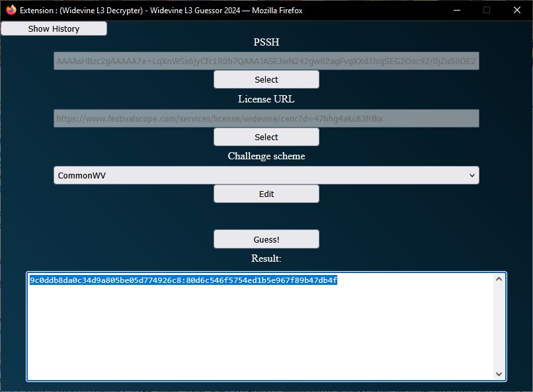Close the Widevine L3 Guessor window
The height and width of the screenshot is (392, 533).
[516, 10]
